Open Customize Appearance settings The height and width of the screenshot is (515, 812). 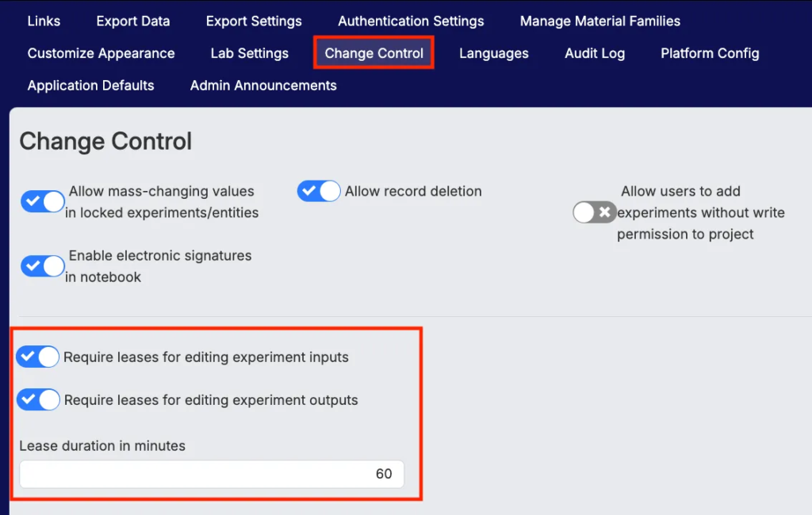101,53
